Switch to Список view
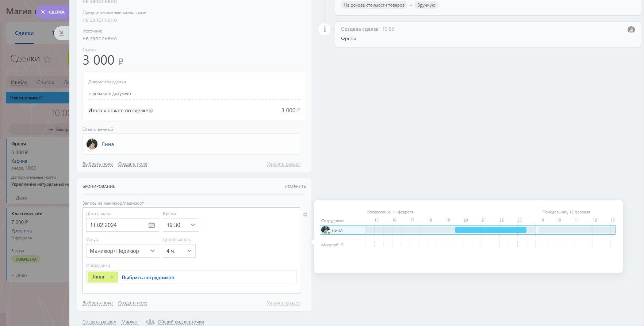Image resolution: width=644 pixels, height=326 pixels. pos(46,82)
